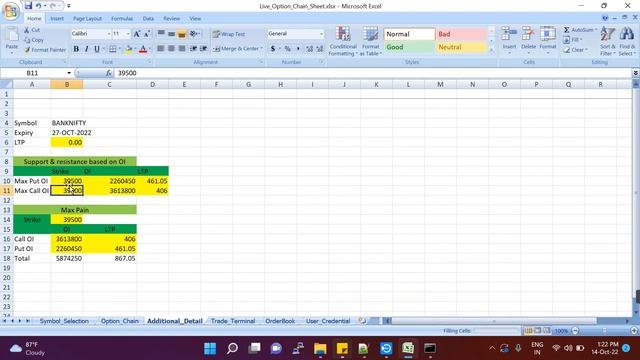
Task: Apply the Normal cell style
Action: pos(409,34)
